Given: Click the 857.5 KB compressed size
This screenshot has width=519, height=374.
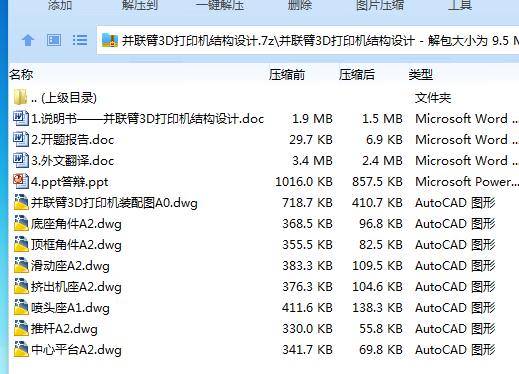Looking at the screenshot, I should point(377,182).
